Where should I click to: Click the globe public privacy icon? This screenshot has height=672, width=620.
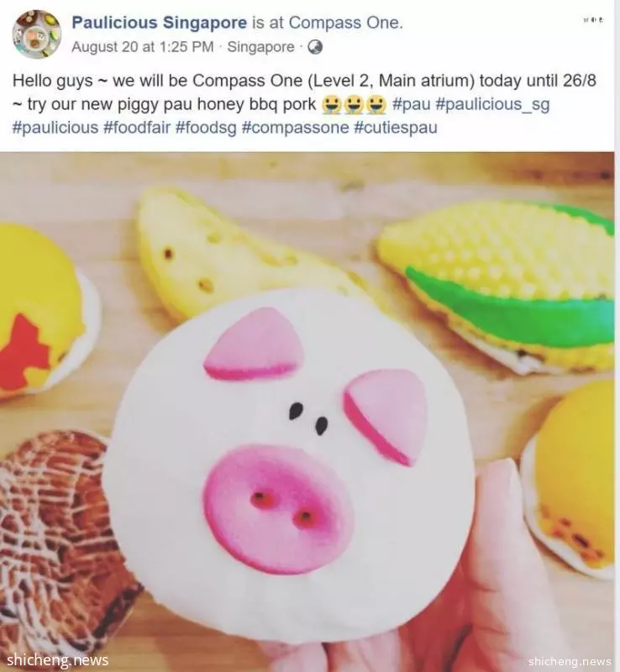[x=315, y=47]
